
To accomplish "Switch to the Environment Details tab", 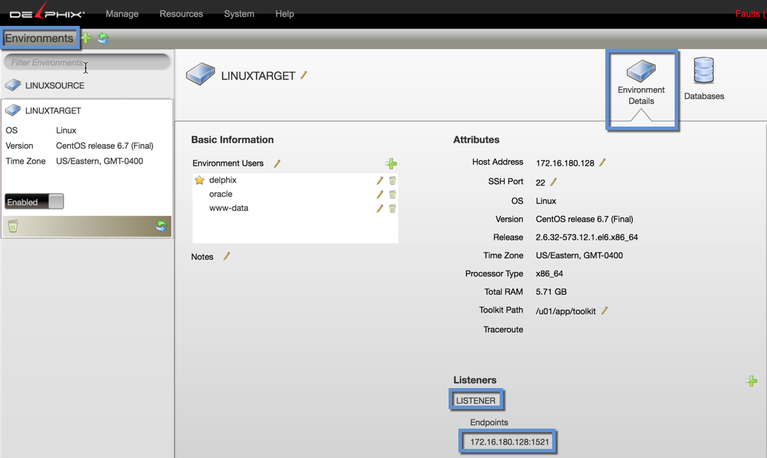I will (x=641, y=89).
